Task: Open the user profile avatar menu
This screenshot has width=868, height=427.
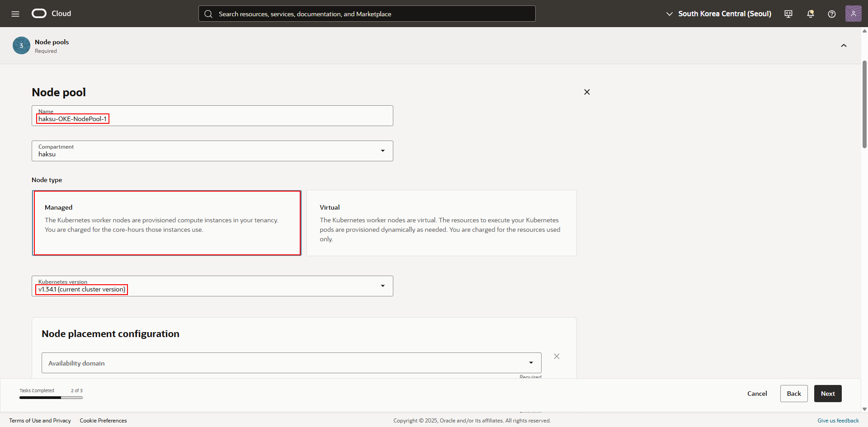Action: click(853, 14)
